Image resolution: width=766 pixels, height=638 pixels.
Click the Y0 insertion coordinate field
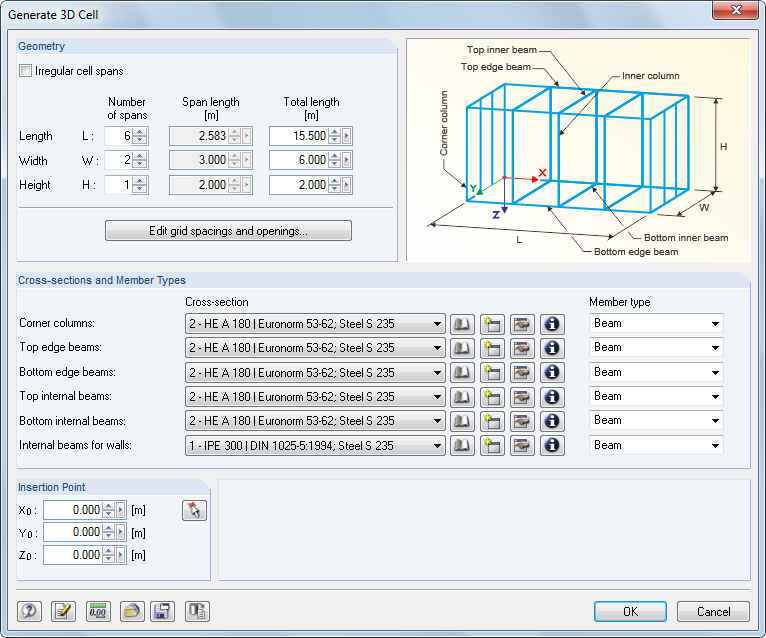point(73,532)
